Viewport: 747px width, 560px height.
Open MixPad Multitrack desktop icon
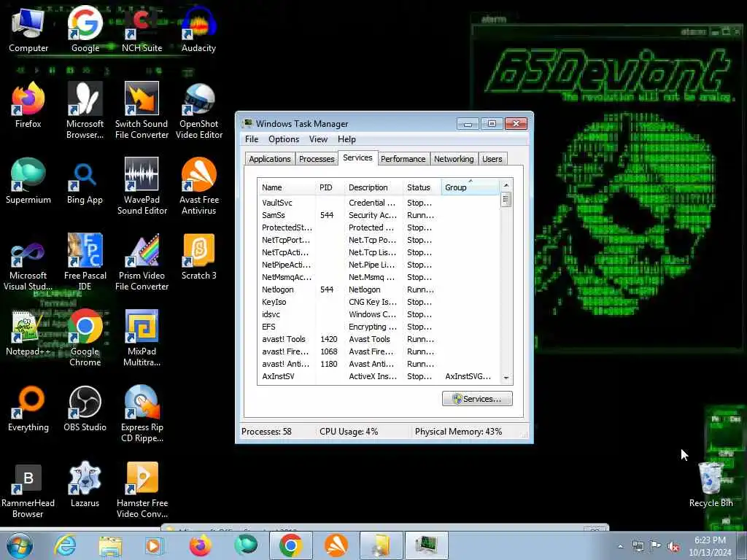142,338
